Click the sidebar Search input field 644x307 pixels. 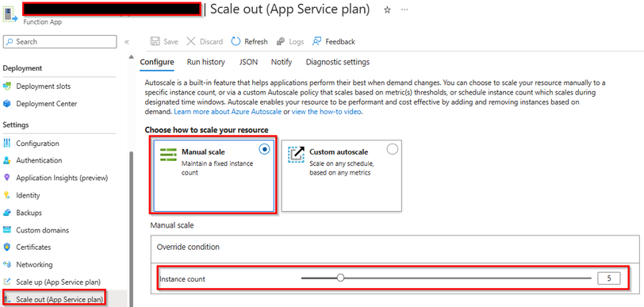click(60, 41)
